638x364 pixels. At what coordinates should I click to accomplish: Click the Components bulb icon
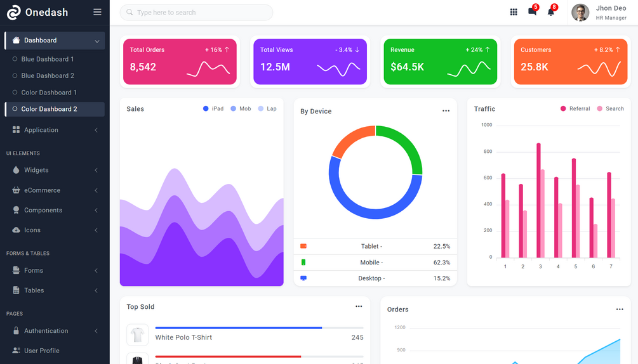click(x=17, y=210)
